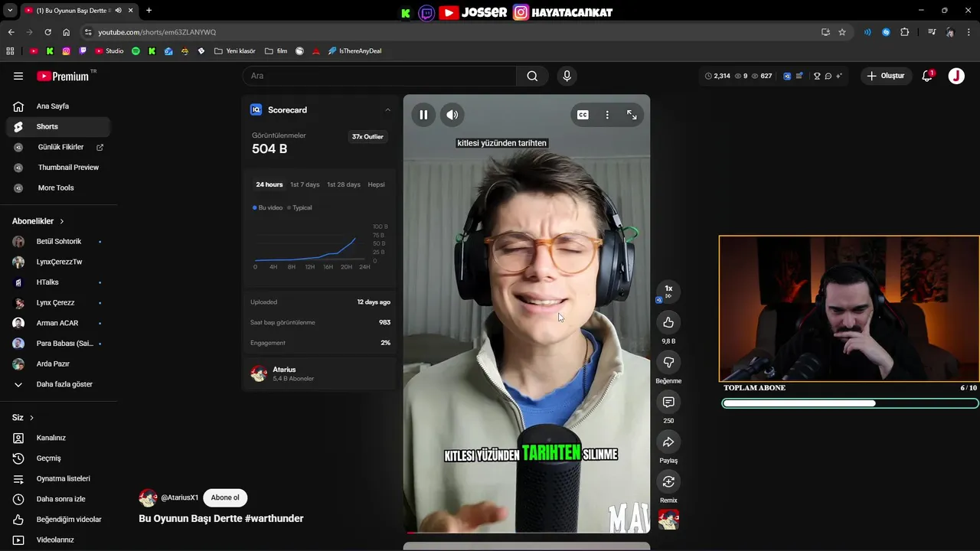Subscribe with the Abone ol button
Viewport: 980px width, 551px height.
[x=225, y=497]
